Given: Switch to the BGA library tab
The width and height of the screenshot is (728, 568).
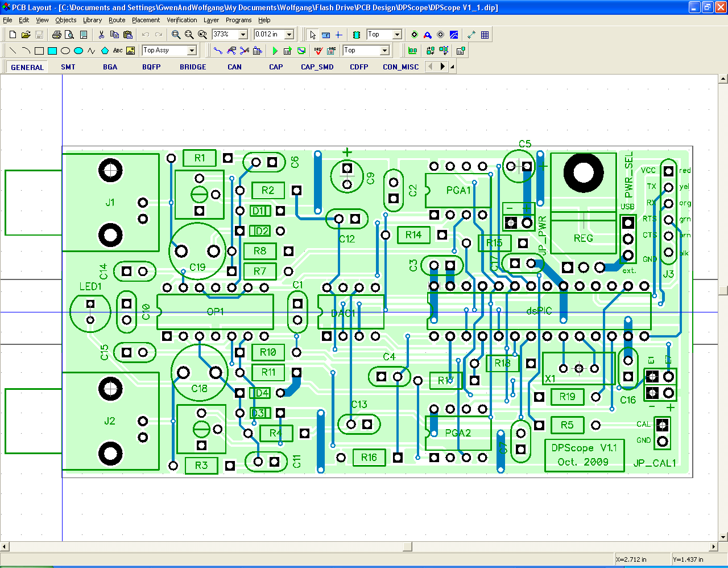Looking at the screenshot, I should click(110, 67).
